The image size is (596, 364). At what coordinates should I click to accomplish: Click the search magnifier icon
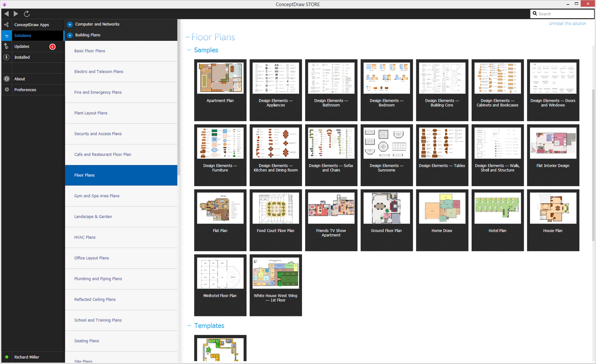535,13
